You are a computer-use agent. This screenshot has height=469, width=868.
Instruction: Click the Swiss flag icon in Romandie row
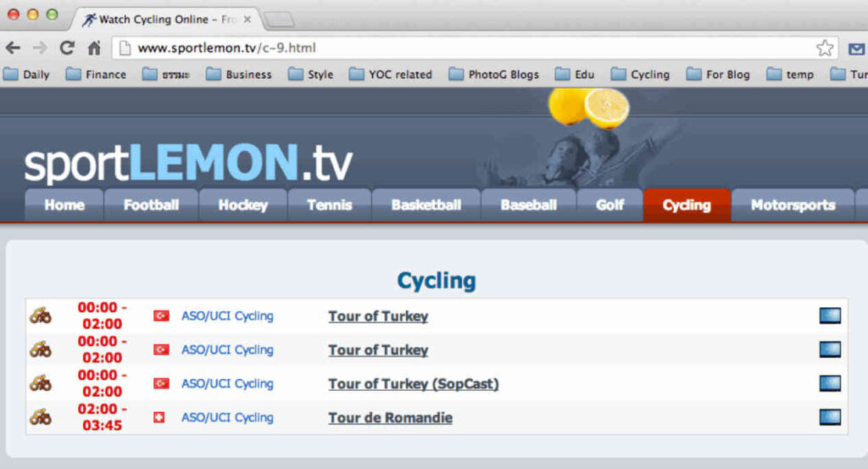pos(159,417)
